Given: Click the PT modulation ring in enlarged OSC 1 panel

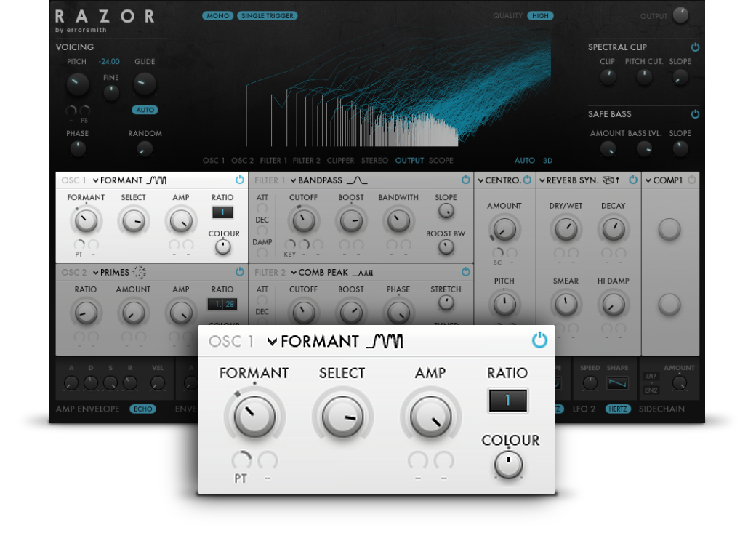Looking at the screenshot, I should click(241, 460).
